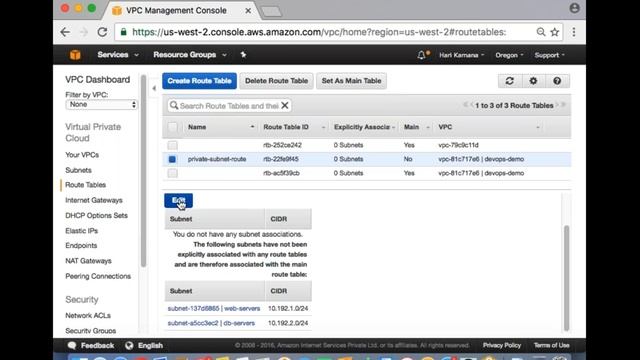Reload the page with the browser refresh icon

tap(102, 32)
